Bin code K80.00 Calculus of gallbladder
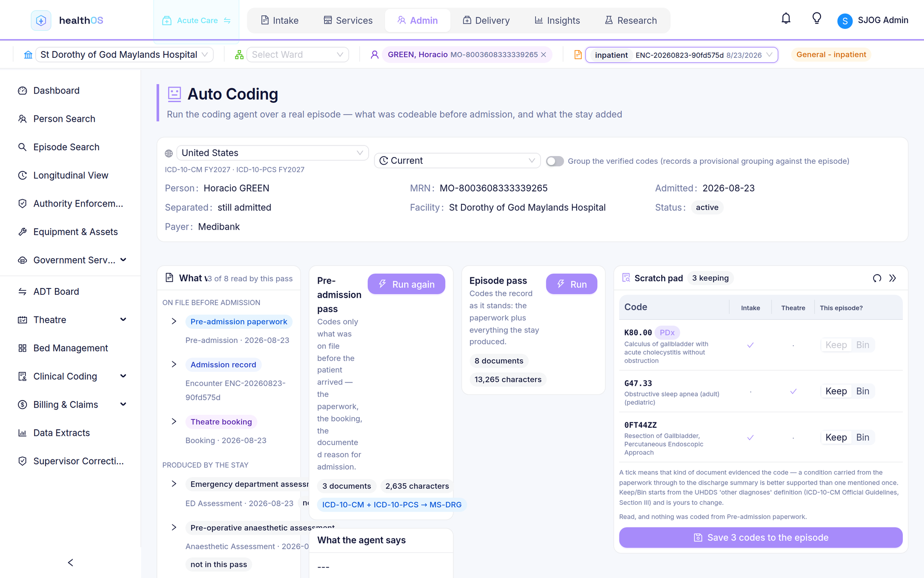924x578 pixels. pos(862,345)
